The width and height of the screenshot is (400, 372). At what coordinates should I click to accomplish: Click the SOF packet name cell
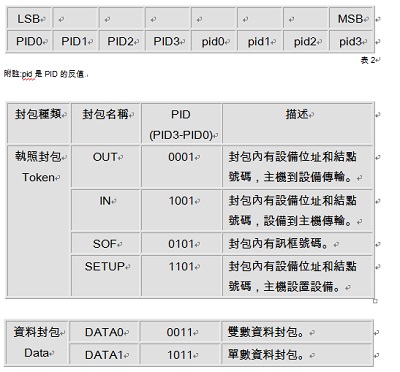pos(106,243)
